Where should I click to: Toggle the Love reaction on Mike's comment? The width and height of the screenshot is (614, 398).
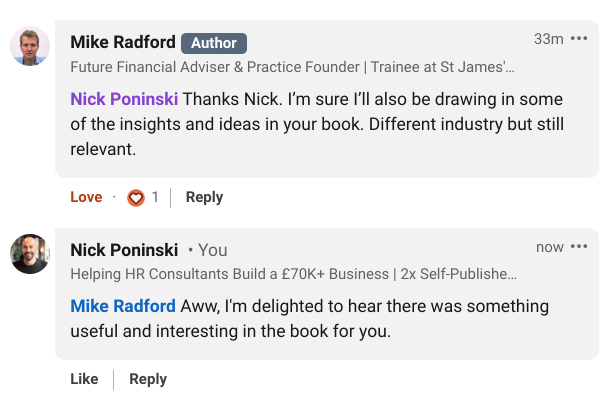pos(86,197)
